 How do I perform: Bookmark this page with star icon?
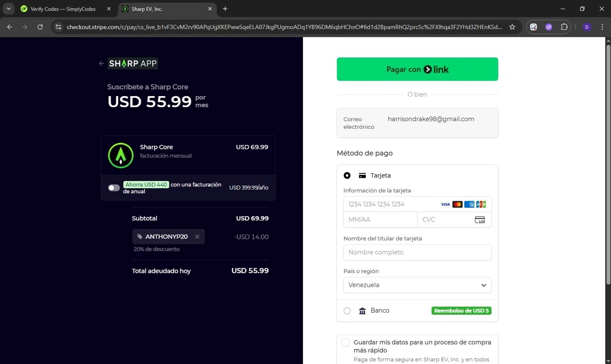[512, 27]
